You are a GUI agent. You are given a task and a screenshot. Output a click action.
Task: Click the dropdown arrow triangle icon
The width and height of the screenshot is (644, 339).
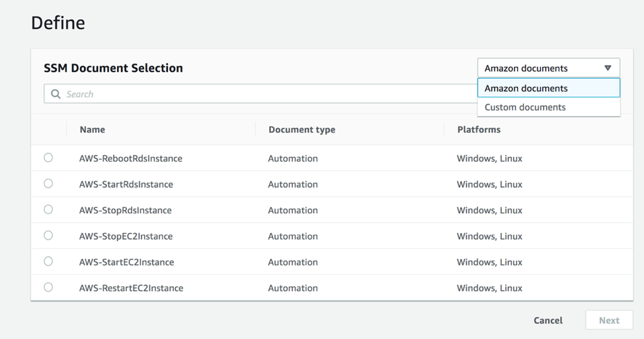coord(608,68)
